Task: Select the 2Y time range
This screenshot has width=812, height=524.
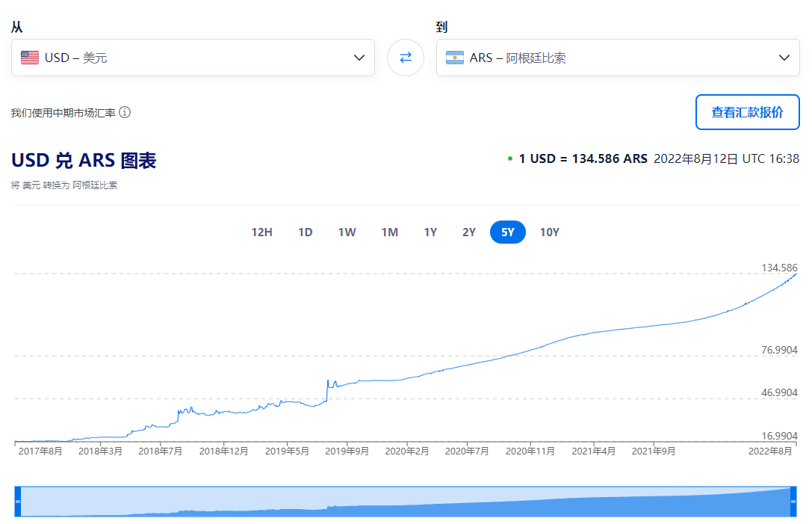Action: (x=469, y=232)
